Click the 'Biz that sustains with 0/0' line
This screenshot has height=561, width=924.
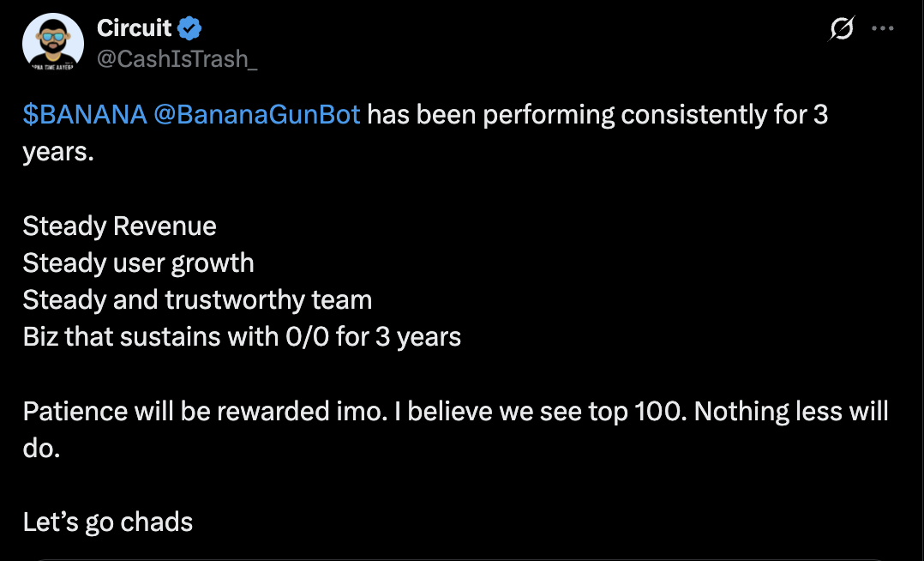click(242, 337)
